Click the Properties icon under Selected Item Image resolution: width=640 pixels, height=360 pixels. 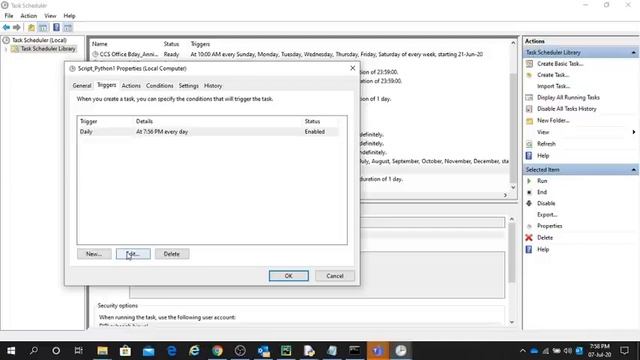point(529,226)
